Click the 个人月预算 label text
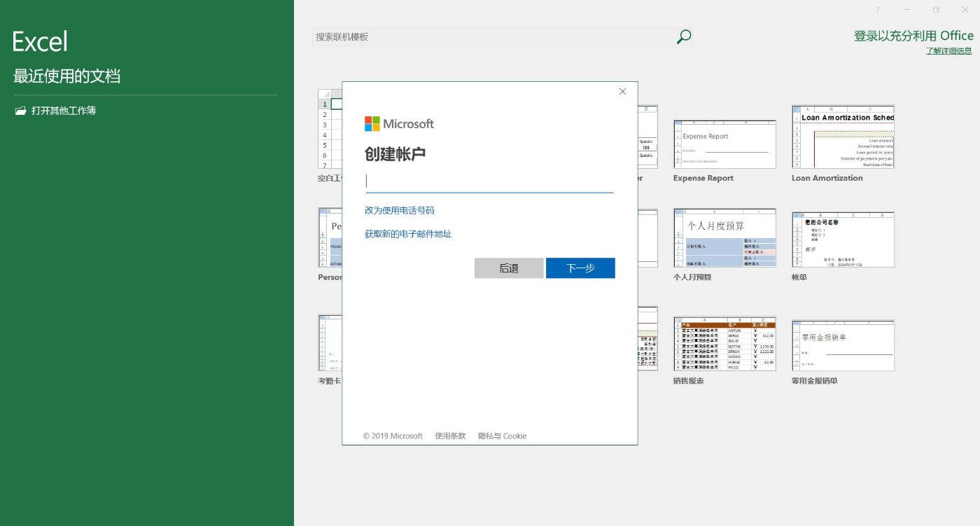The height and width of the screenshot is (526, 980). [x=692, y=277]
